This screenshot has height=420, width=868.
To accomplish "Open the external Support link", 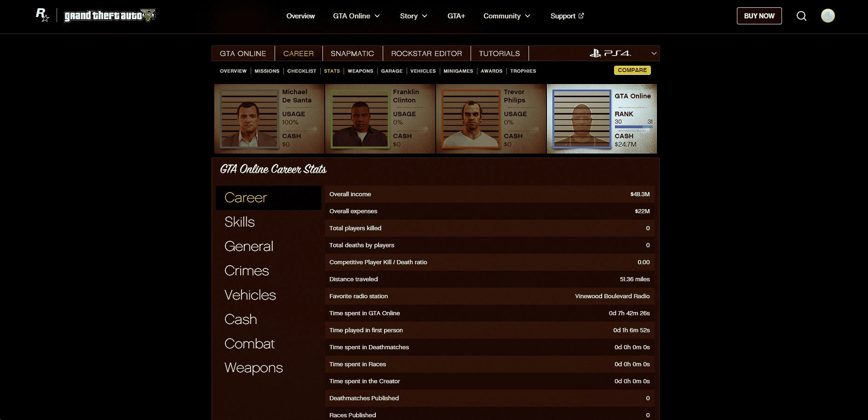I will (567, 16).
